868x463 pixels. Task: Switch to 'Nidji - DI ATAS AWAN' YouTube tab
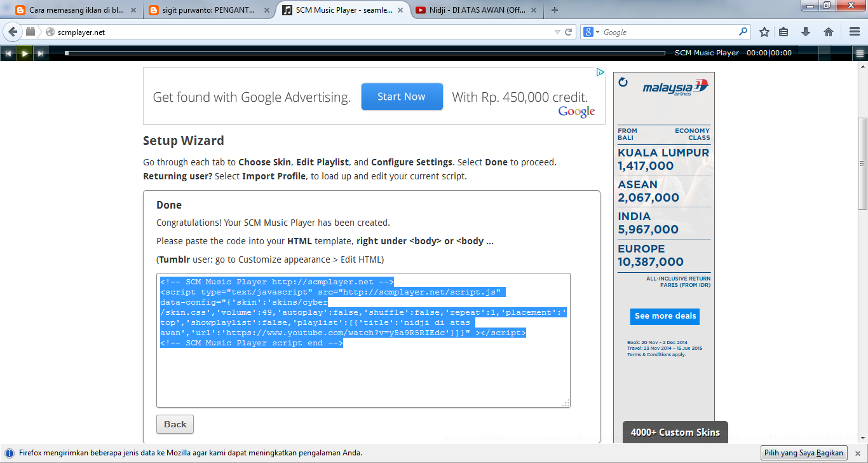point(470,10)
